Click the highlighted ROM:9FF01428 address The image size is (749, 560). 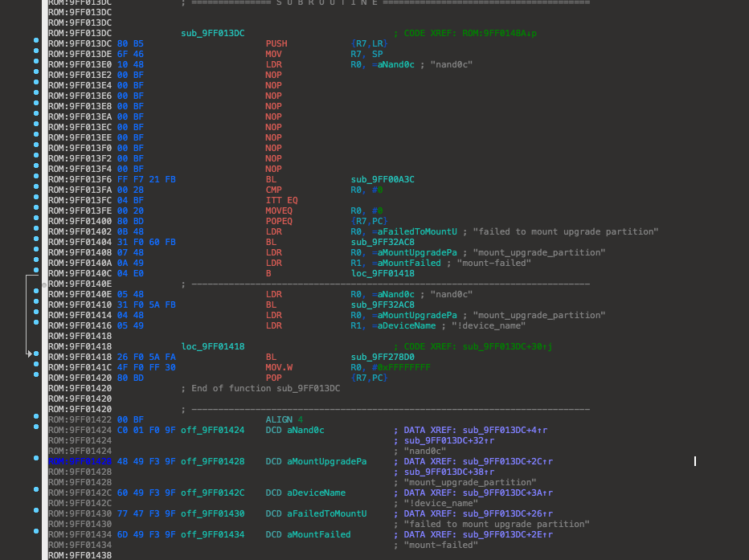tap(80, 461)
